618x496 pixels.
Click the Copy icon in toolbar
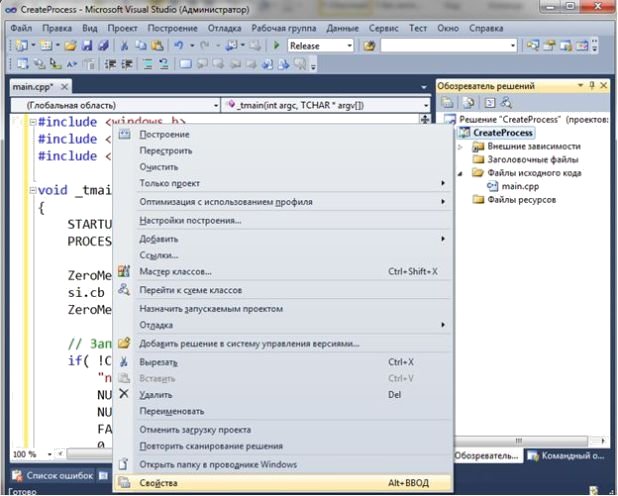pos(141,46)
